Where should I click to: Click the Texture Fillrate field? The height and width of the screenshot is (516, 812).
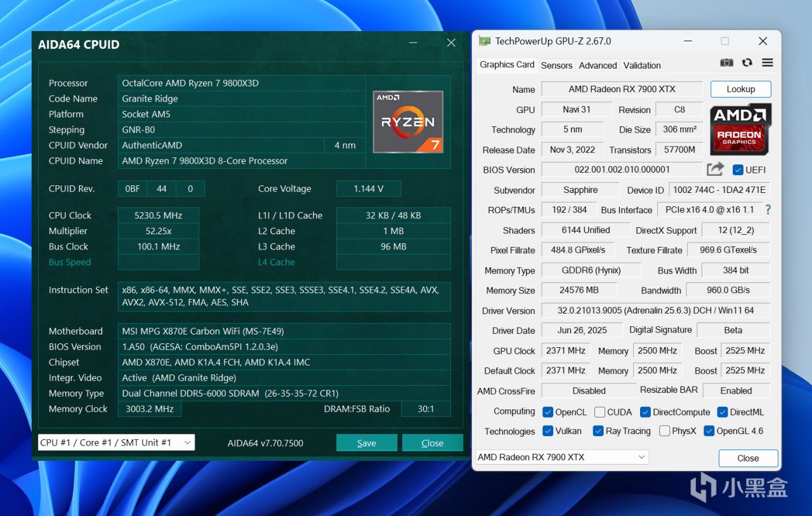[729, 250]
